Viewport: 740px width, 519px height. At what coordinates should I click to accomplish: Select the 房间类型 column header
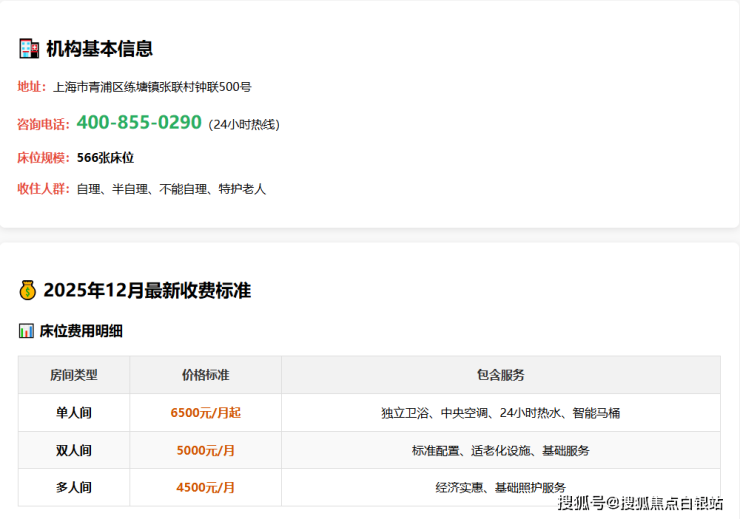click(x=74, y=375)
